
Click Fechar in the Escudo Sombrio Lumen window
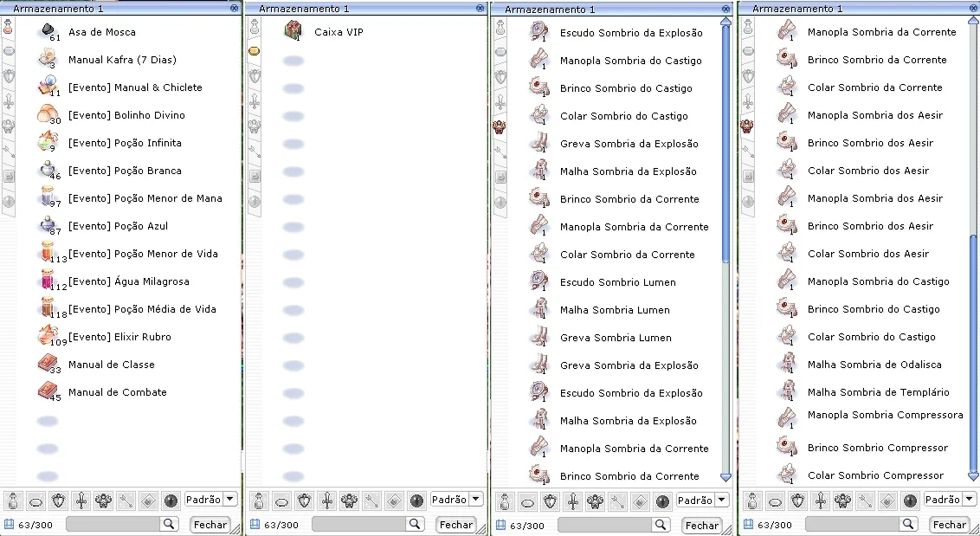point(702,526)
